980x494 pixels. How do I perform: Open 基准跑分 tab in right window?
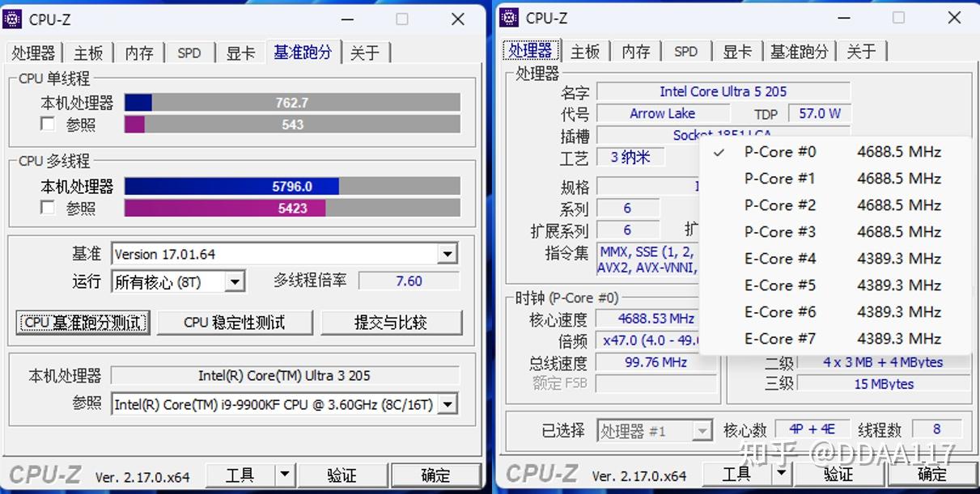pyautogui.click(x=800, y=52)
